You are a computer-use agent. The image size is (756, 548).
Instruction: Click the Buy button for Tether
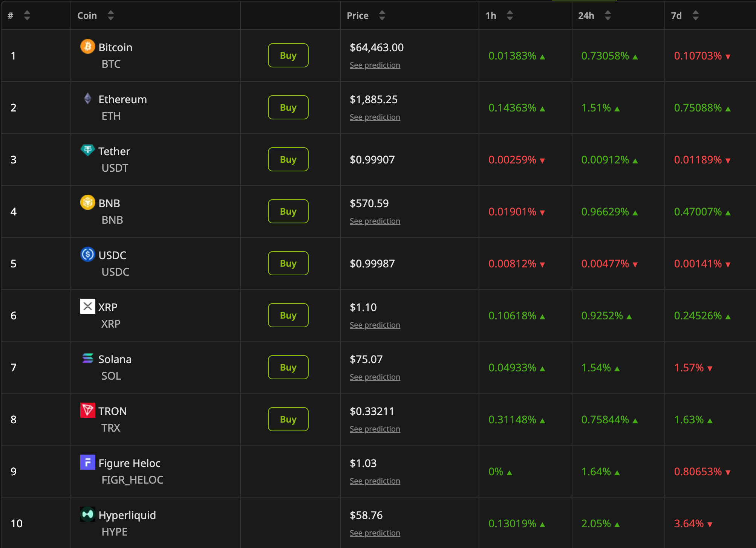[x=288, y=159]
